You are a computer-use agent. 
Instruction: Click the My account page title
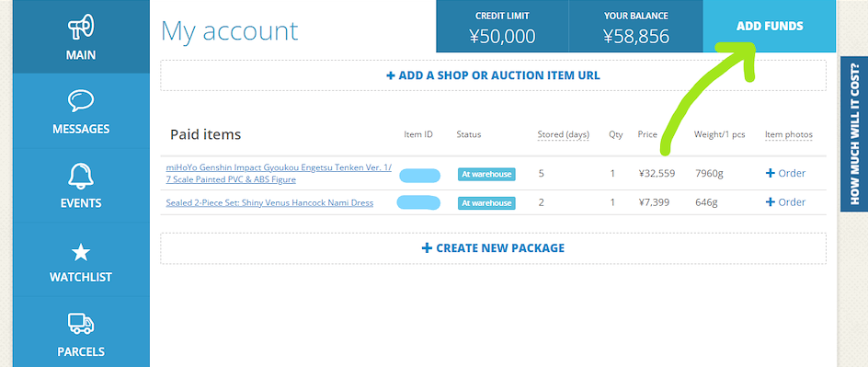pyautogui.click(x=229, y=31)
